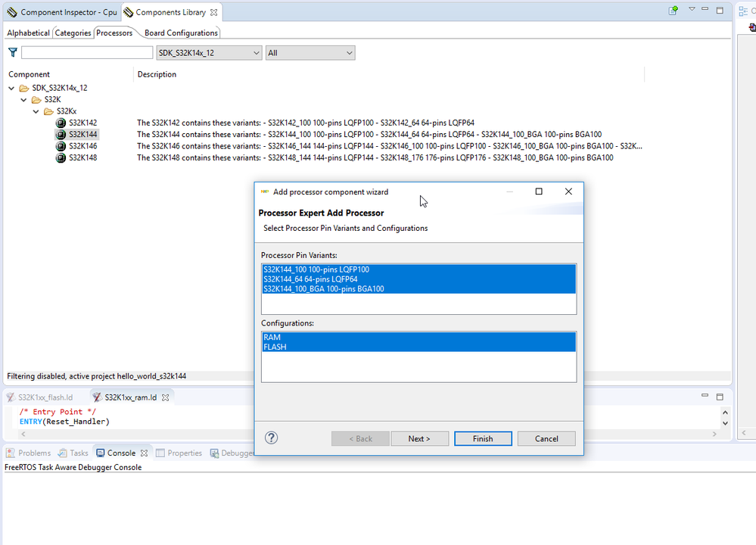Image resolution: width=756 pixels, height=545 pixels.
Task: Select the RAM configuration
Action: pyautogui.click(x=419, y=337)
